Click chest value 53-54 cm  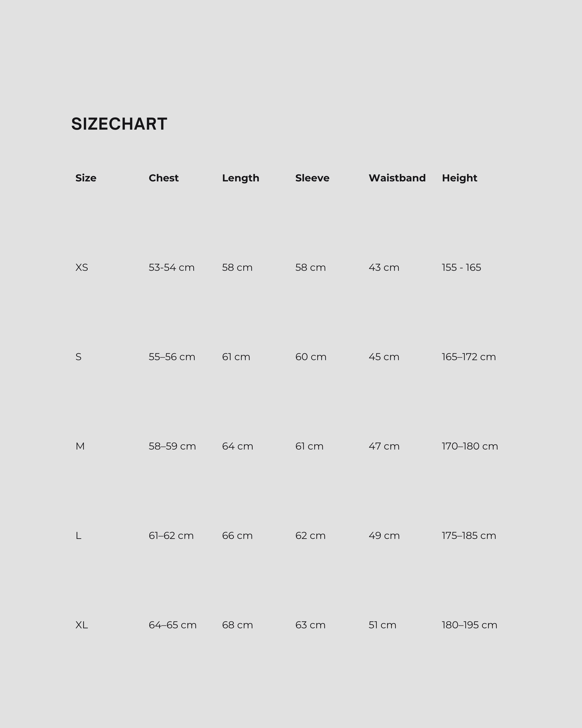click(x=172, y=267)
